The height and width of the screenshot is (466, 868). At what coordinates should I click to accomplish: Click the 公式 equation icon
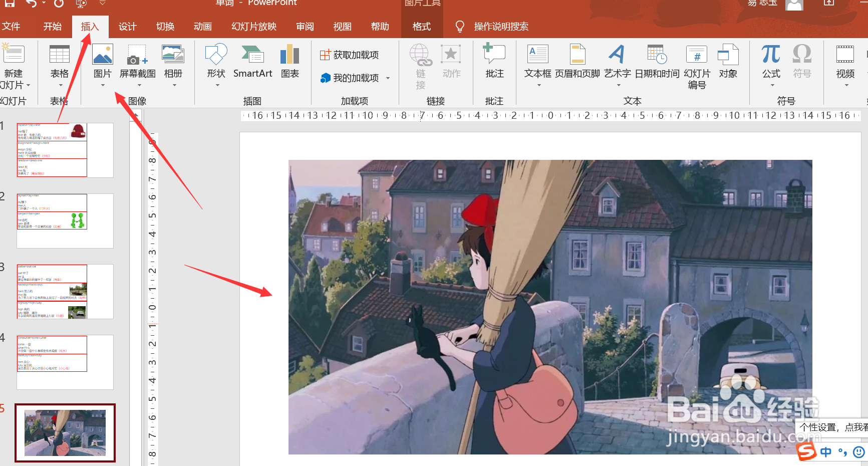point(771,54)
